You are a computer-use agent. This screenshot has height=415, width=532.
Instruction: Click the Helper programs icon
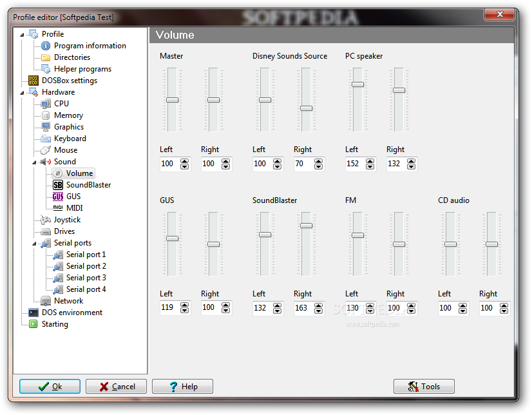click(46, 69)
